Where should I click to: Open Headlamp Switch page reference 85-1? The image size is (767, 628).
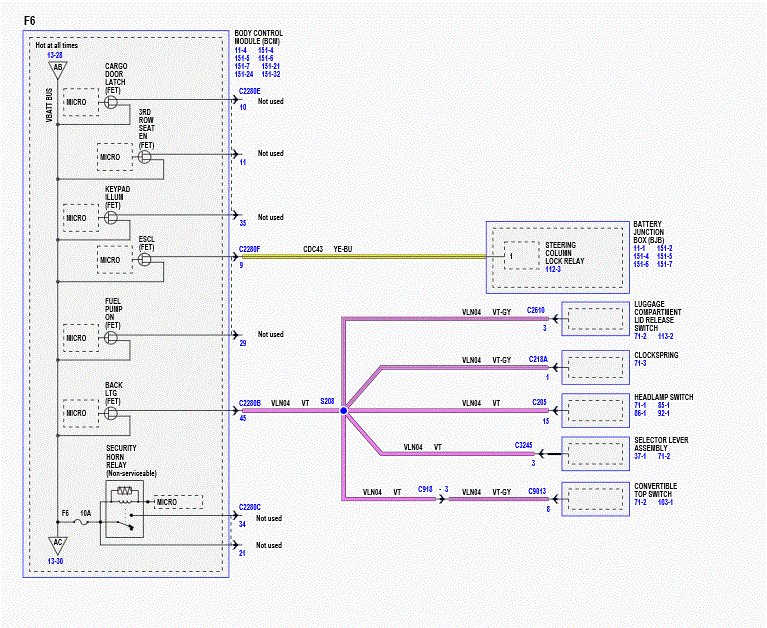(x=664, y=405)
